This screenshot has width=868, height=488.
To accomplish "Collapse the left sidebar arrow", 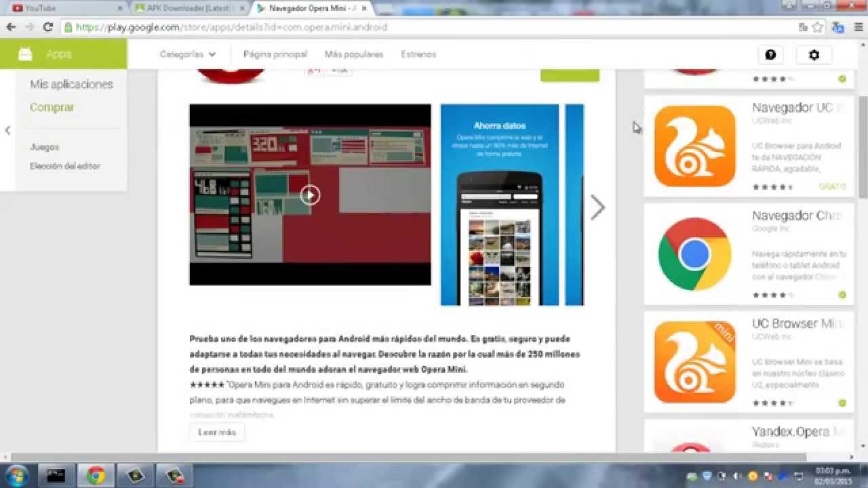I will click(x=7, y=130).
